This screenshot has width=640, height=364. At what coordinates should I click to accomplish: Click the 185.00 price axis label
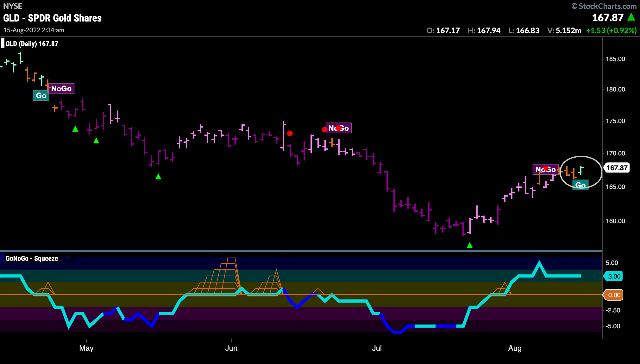pos(615,59)
